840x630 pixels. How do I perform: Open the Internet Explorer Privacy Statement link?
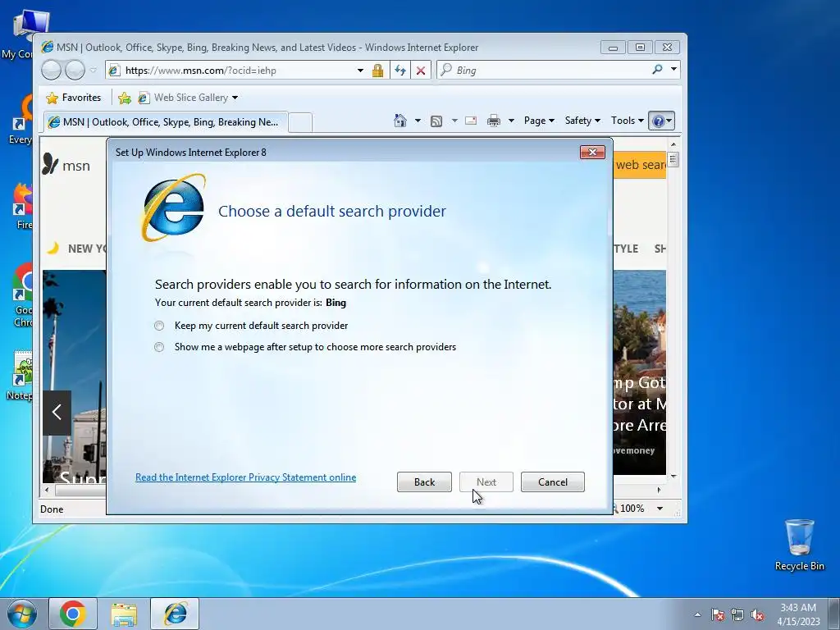point(245,477)
